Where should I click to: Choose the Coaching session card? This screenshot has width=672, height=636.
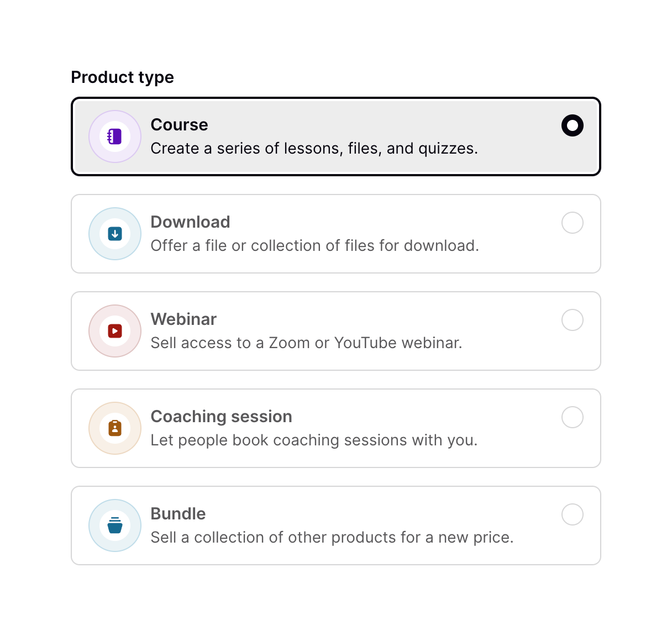point(336,428)
